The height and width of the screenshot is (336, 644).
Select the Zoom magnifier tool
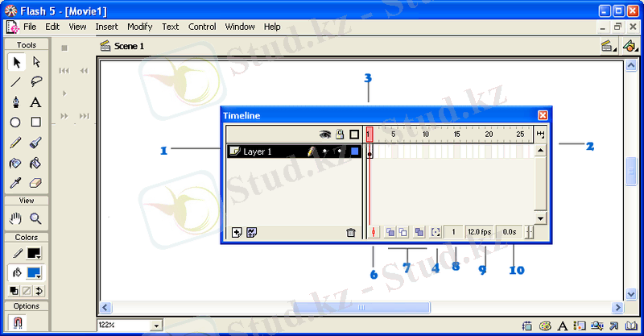point(35,218)
